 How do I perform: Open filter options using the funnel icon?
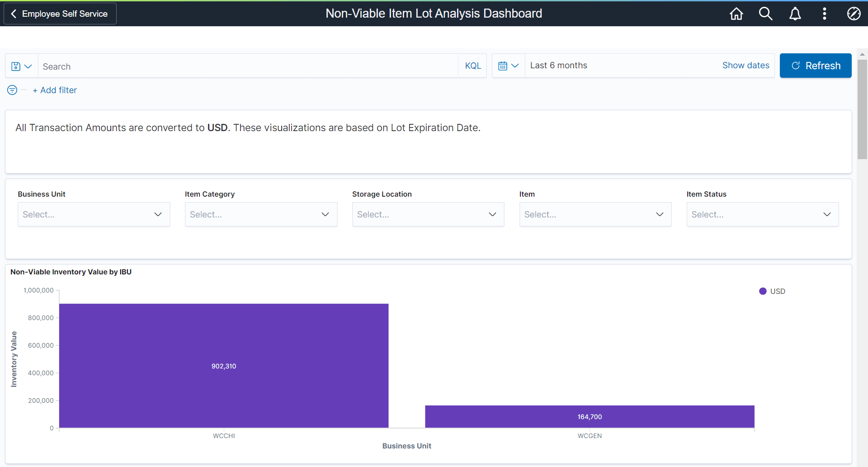(12, 90)
